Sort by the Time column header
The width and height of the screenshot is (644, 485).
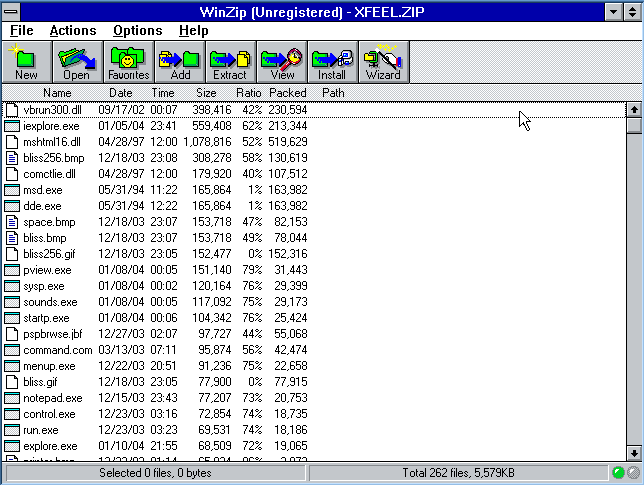[x=163, y=93]
